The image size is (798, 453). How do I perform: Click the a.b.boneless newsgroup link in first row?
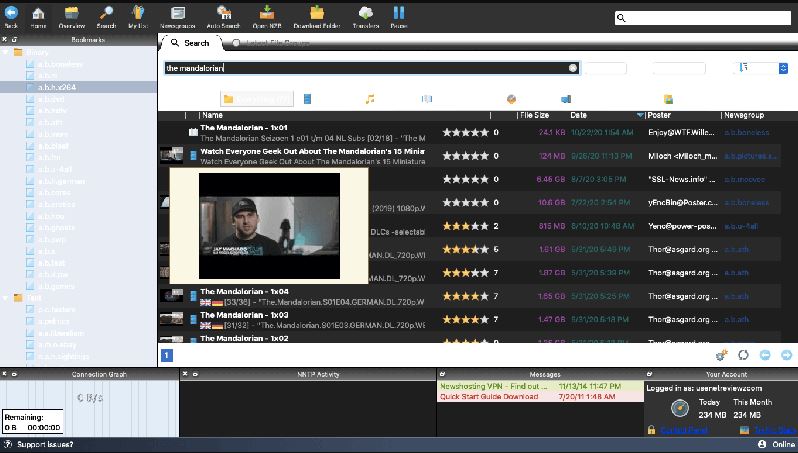tap(747, 132)
